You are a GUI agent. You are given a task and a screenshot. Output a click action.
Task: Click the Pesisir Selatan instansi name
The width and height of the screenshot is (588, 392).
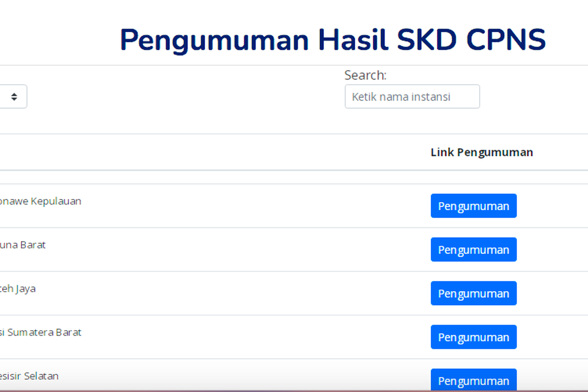(x=29, y=376)
